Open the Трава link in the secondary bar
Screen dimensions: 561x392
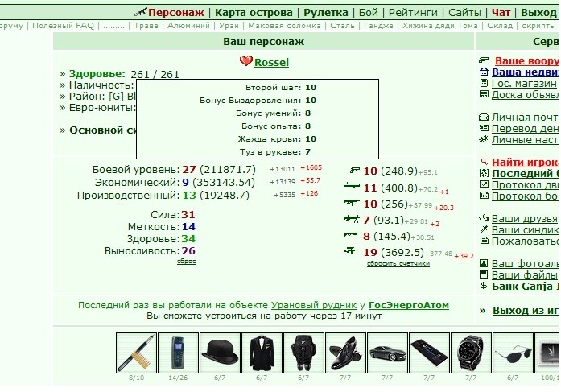[146, 26]
